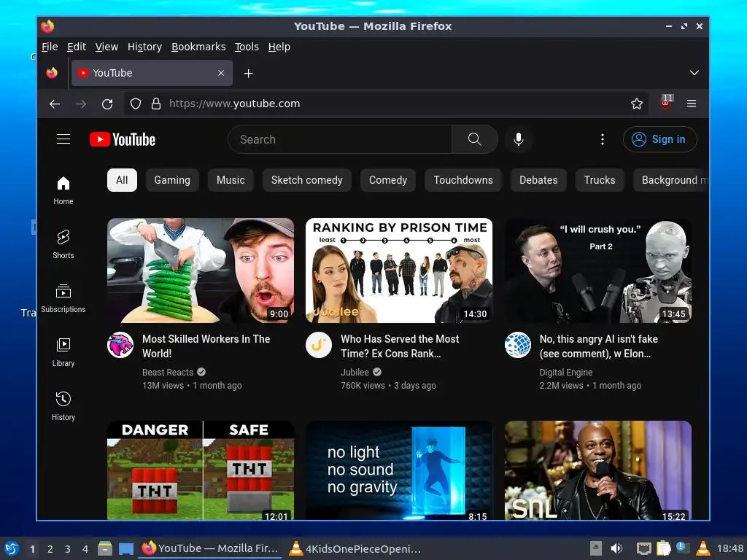Play no light no sound no gravity thumbnail
Image resolution: width=747 pixels, height=560 pixels.
pos(399,470)
